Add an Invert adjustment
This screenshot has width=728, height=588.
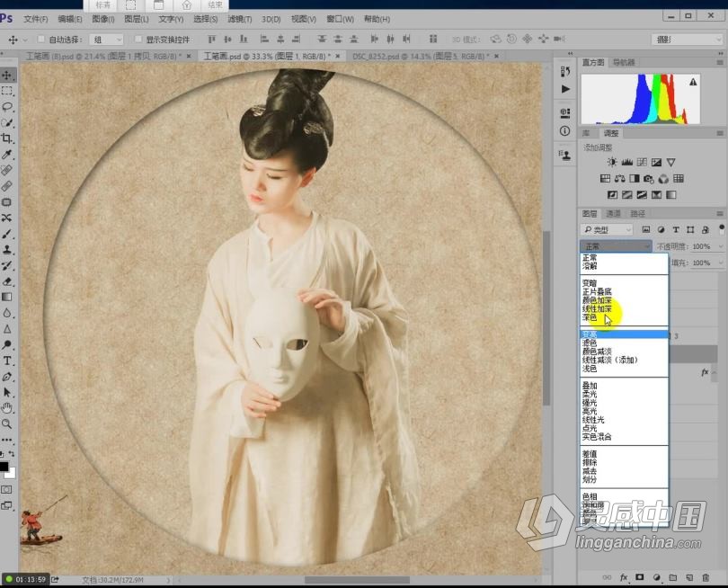point(612,194)
